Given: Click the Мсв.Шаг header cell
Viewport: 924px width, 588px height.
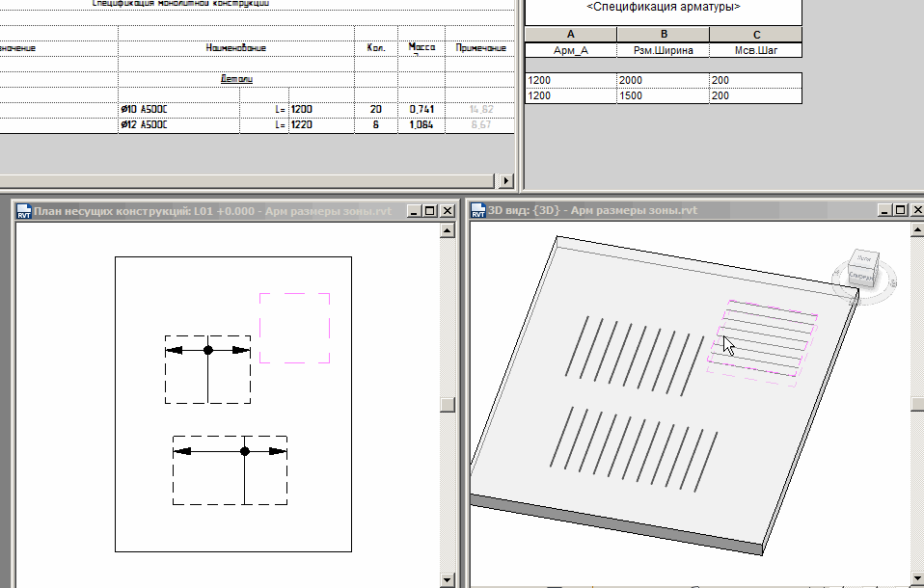Looking at the screenshot, I should (x=756, y=50).
